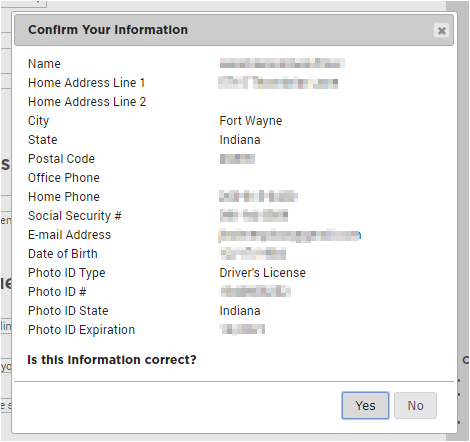Image resolution: width=470 pixels, height=442 pixels.
Task: Click the Photo ID Expiration label
Action: pos(81,330)
